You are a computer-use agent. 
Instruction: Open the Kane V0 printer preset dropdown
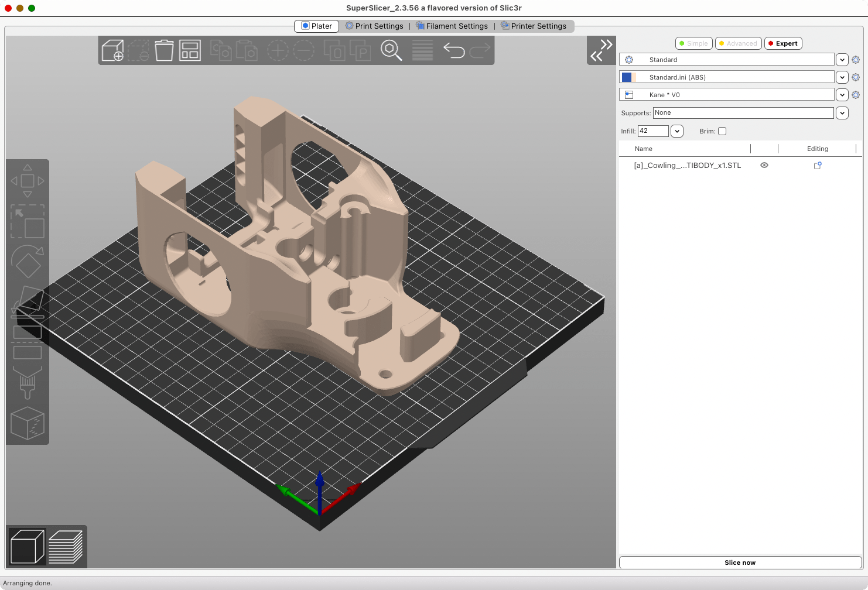pos(842,95)
